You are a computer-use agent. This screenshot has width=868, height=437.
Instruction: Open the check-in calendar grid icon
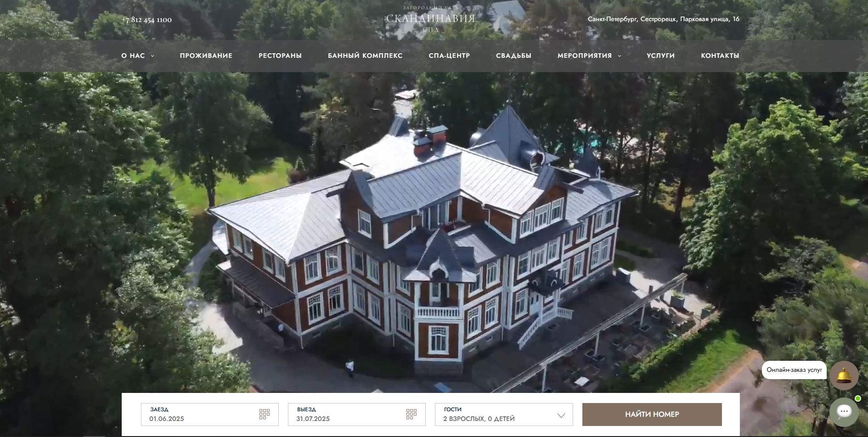click(x=264, y=415)
